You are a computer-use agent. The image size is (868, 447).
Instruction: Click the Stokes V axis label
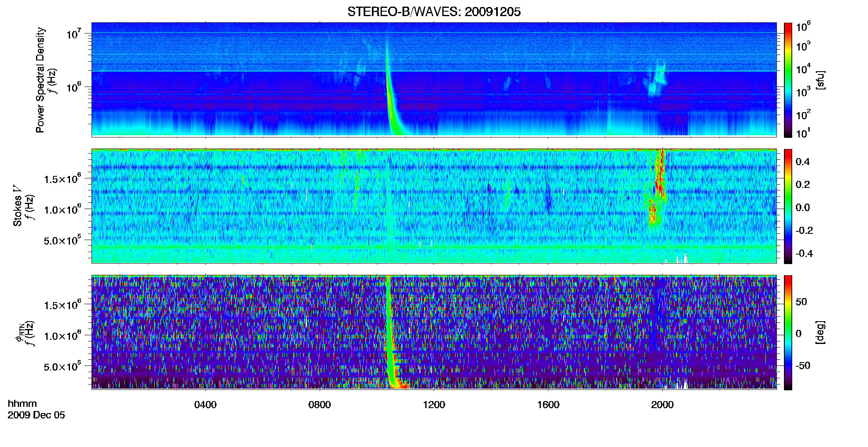point(17,206)
